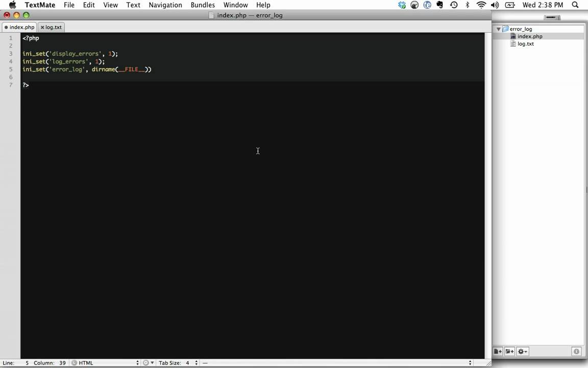Screen dimensions: 588x368
Task: Open the symbol list popup in status bar
Action: click(x=336, y=363)
